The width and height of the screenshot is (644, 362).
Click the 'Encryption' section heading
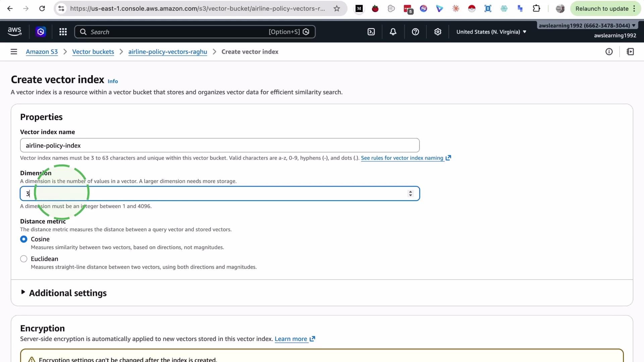tap(42, 328)
